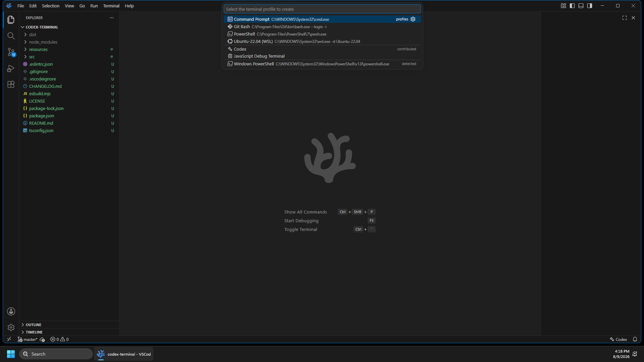Open the Extensions view
This screenshot has height=362, width=644.
coord(11,84)
